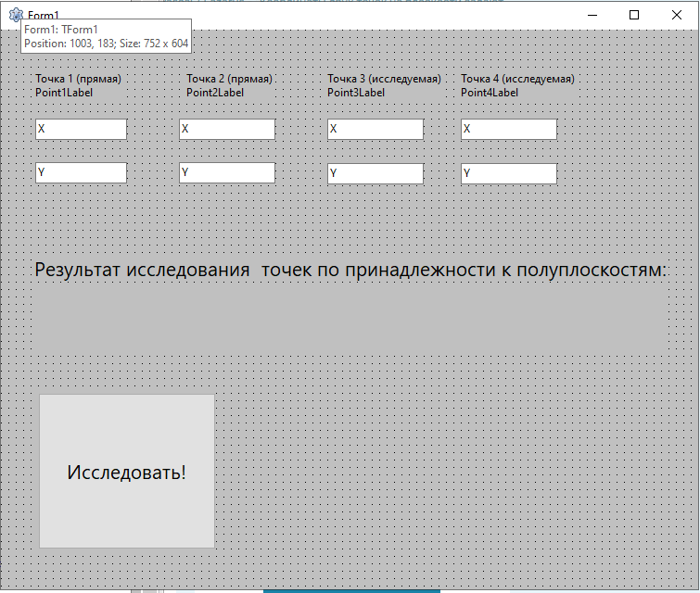Select the X field under Точка 4
700x593 pixels.
[509, 129]
